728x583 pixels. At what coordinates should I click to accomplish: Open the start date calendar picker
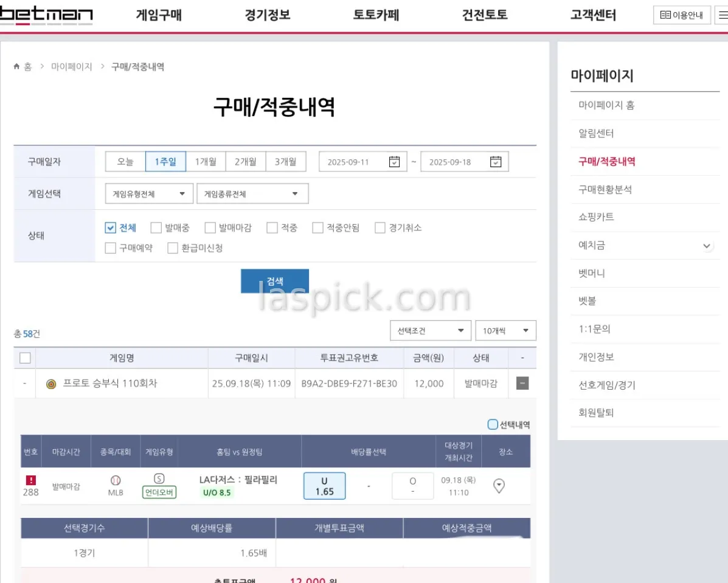point(394,162)
